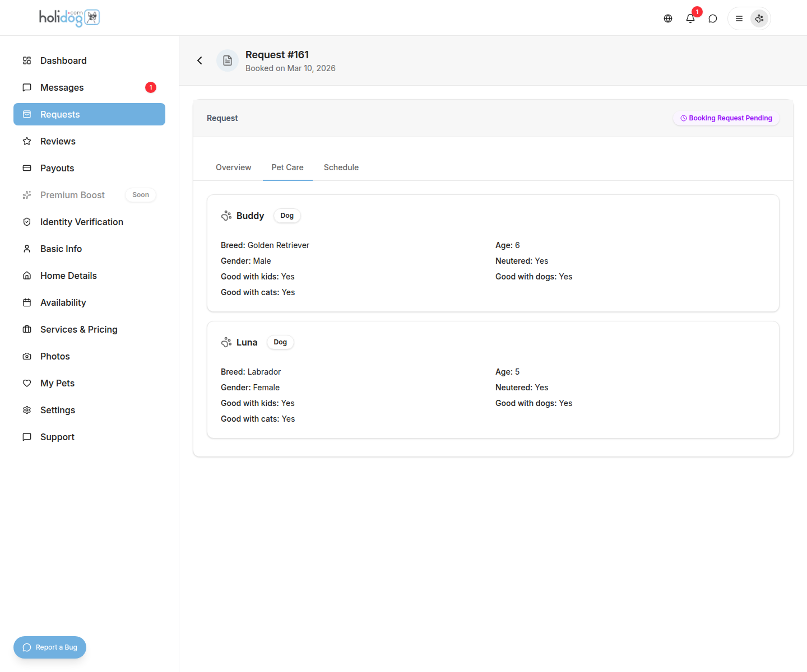Click Booking Request Pending status badge
The height and width of the screenshot is (672, 807).
click(726, 118)
